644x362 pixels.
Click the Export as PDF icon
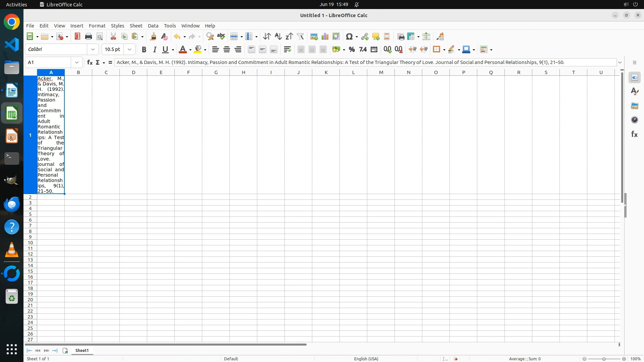pos(77,37)
